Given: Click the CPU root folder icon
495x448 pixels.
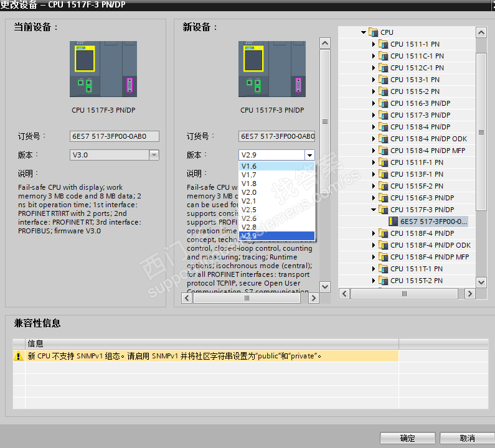Looking at the screenshot, I should (x=373, y=32).
